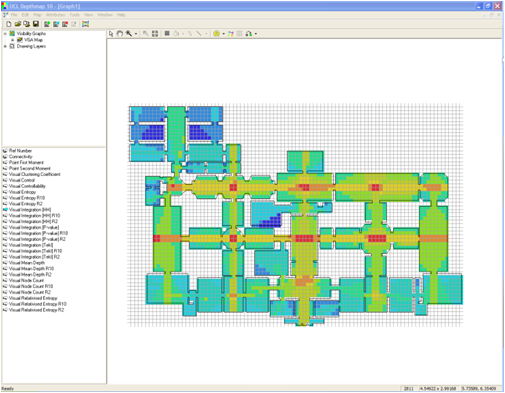
Task: Toggle the Visual Entropy attribute
Action: [x=22, y=192]
